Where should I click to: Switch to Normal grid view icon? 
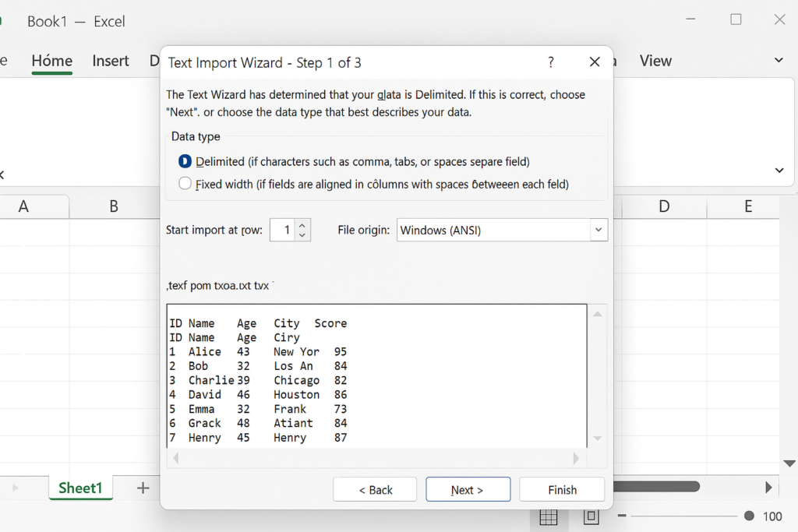pos(549,516)
